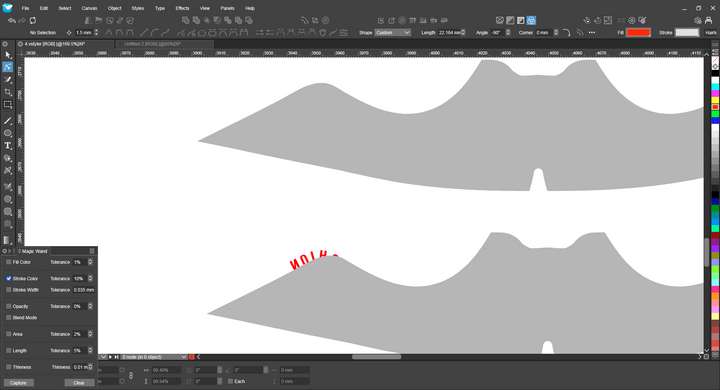Open the Effects menu
The height and width of the screenshot is (390, 720).
coord(182,8)
